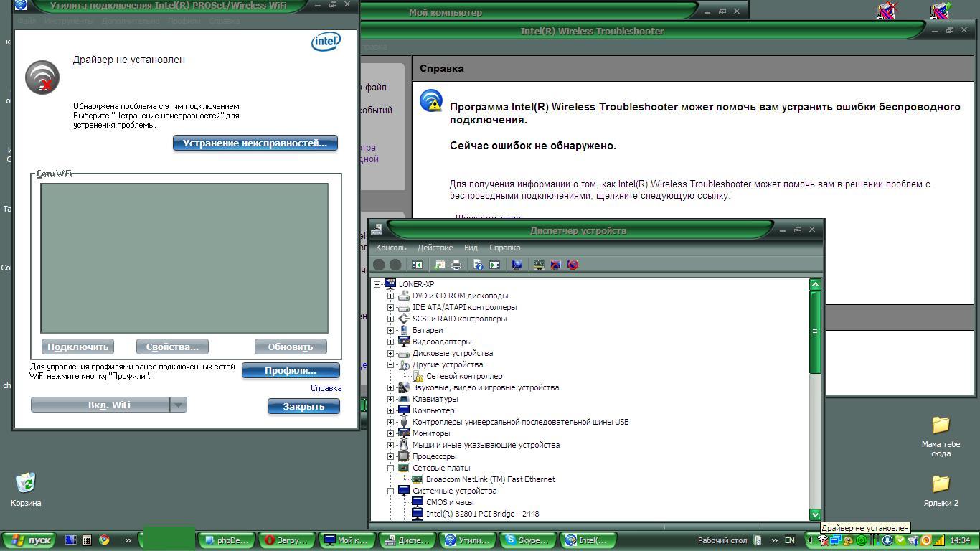The image size is (980, 551).
Task: Expand the Батареи device category
Action: 391,330
